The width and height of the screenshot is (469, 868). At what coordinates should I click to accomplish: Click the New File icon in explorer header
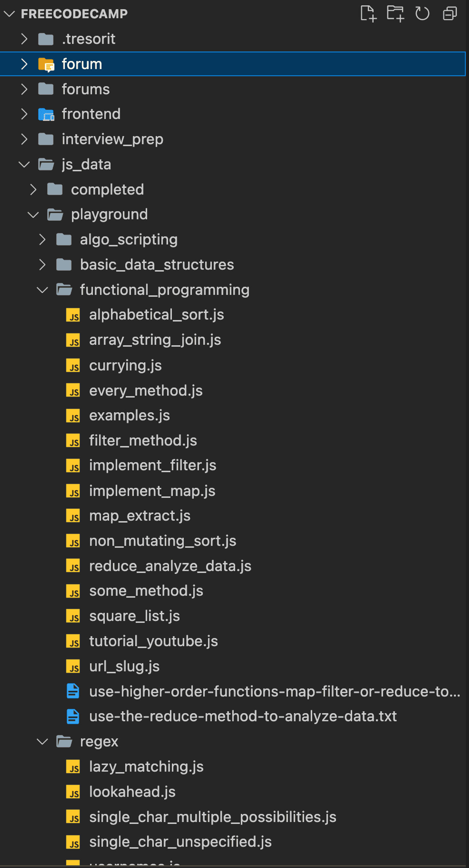(368, 14)
